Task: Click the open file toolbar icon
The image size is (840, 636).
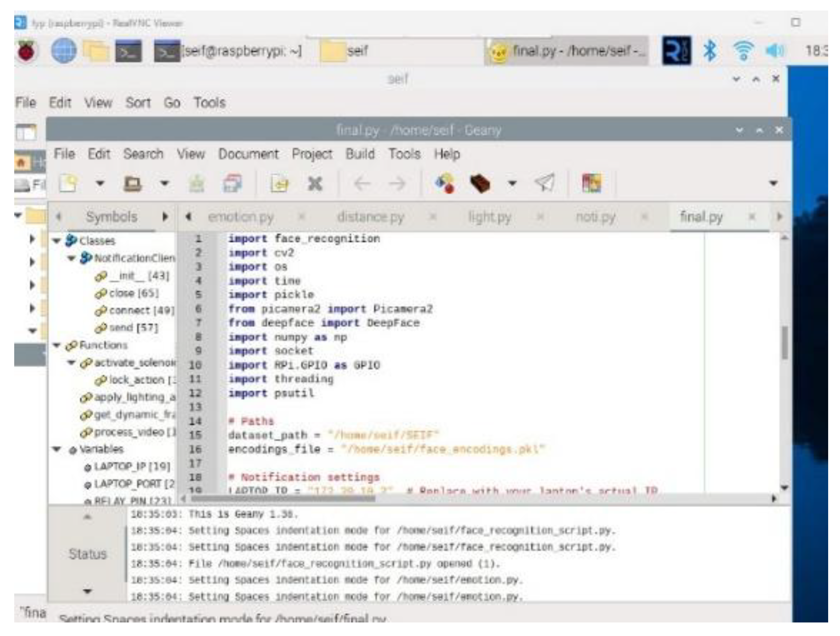Action: (133, 184)
